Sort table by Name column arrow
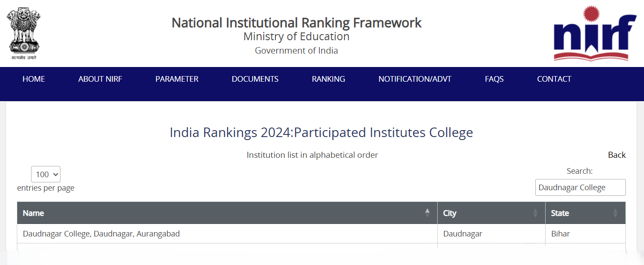The width and height of the screenshot is (644, 265). [427, 213]
